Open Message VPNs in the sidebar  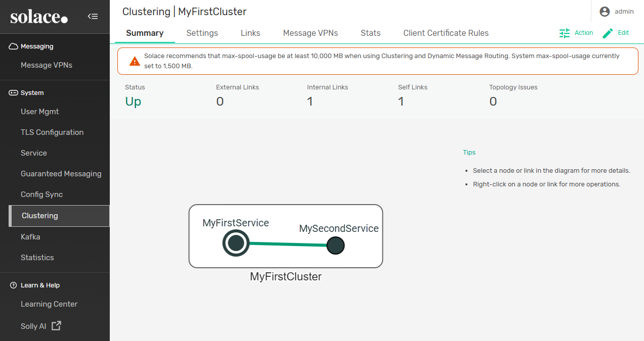[x=47, y=65]
